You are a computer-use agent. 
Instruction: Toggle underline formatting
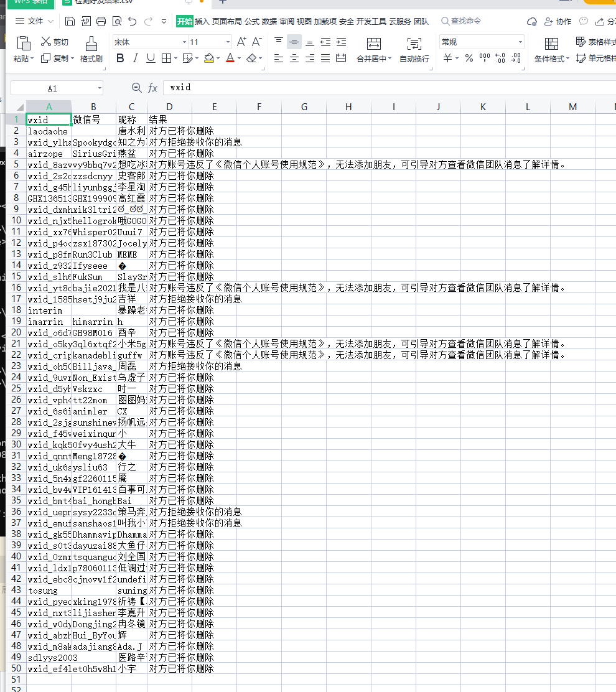click(x=151, y=58)
